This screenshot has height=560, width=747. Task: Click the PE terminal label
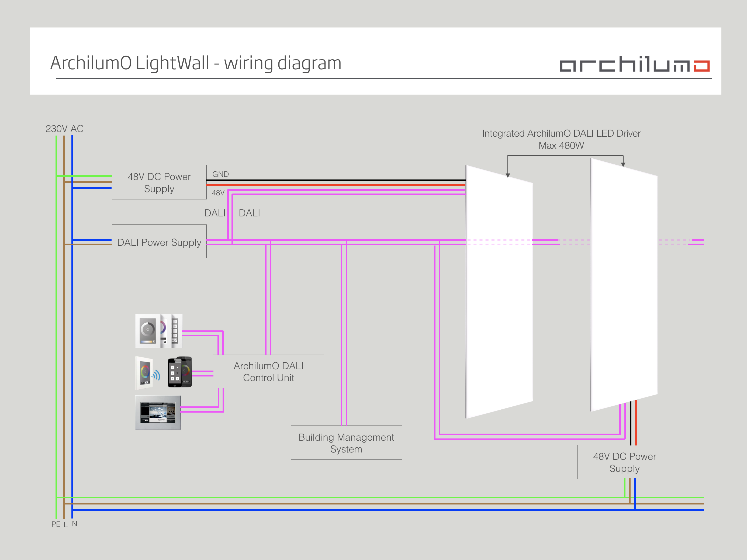pos(56,524)
